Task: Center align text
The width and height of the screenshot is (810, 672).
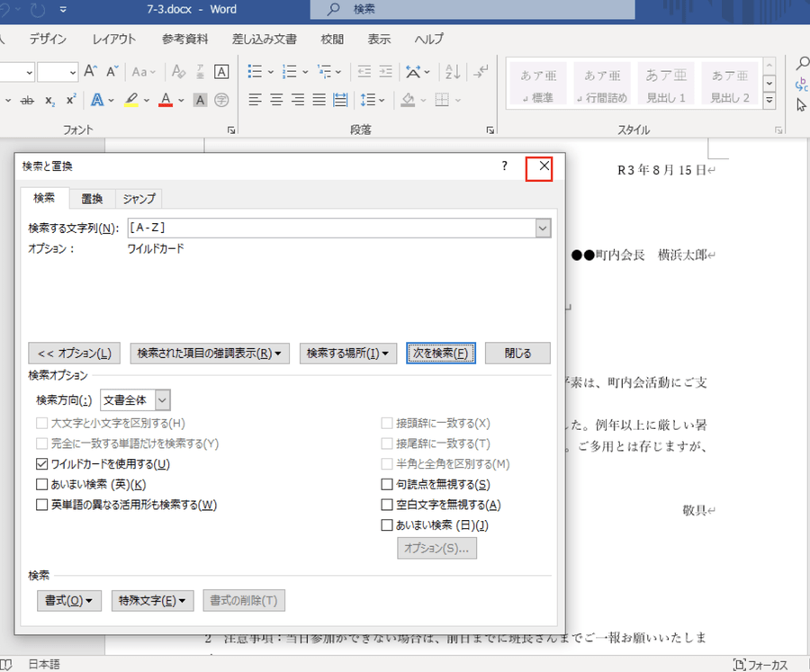Action: (x=276, y=100)
